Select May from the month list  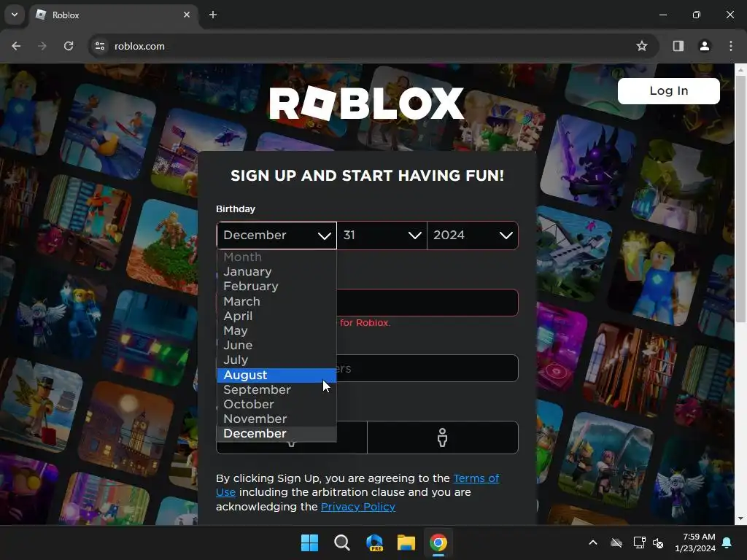[x=276, y=331]
